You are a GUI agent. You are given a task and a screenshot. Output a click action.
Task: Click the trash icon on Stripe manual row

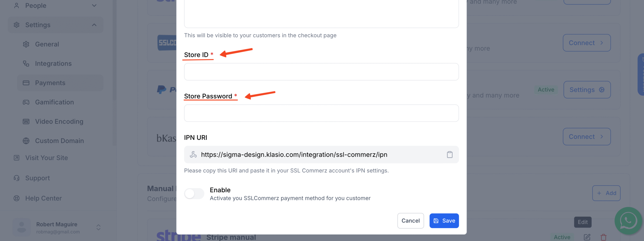pos(604,237)
